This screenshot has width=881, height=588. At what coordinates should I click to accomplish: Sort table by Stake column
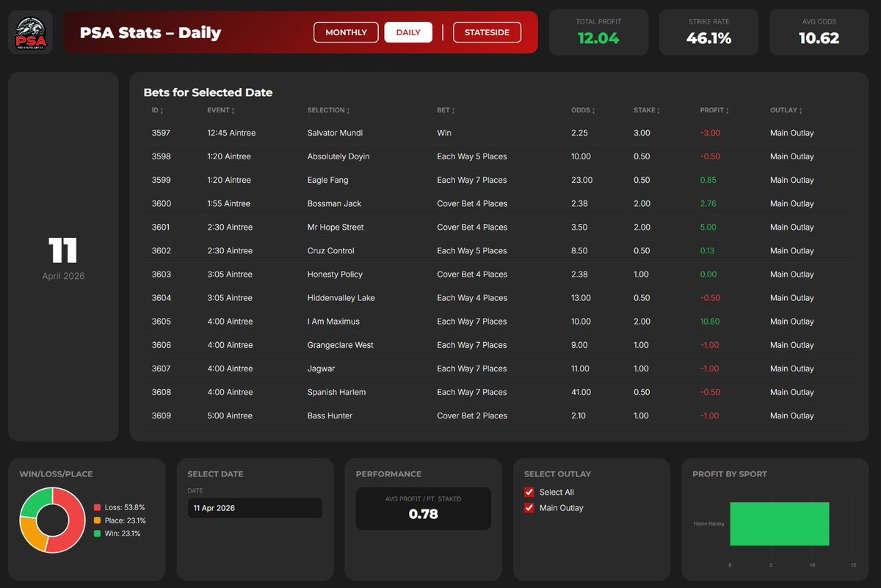[x=647, y=110]
